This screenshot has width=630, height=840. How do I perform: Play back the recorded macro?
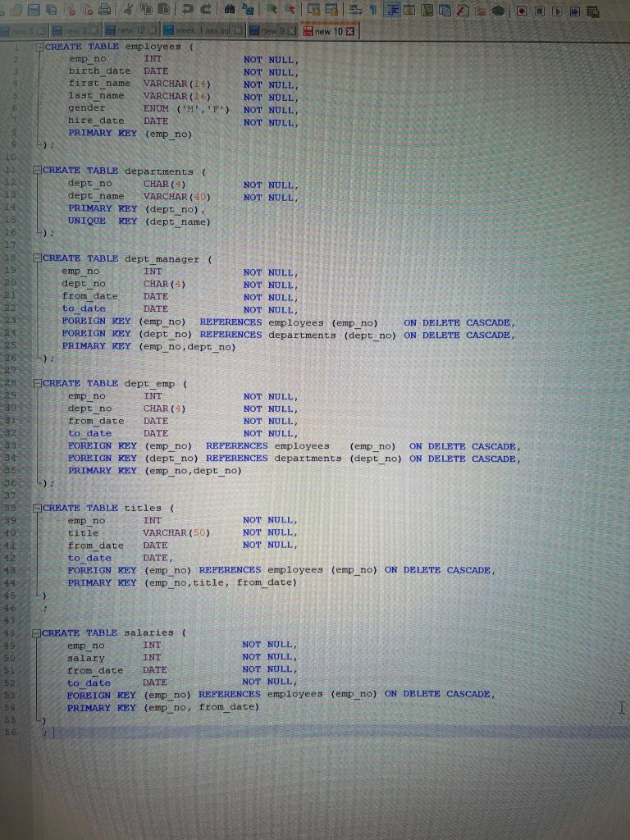(x=557, y=11)
